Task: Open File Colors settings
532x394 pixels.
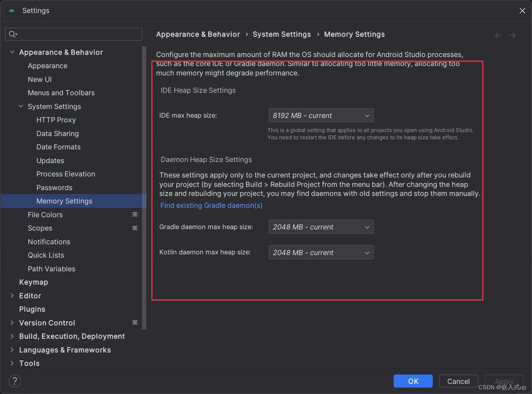Action: coord(45,215)
